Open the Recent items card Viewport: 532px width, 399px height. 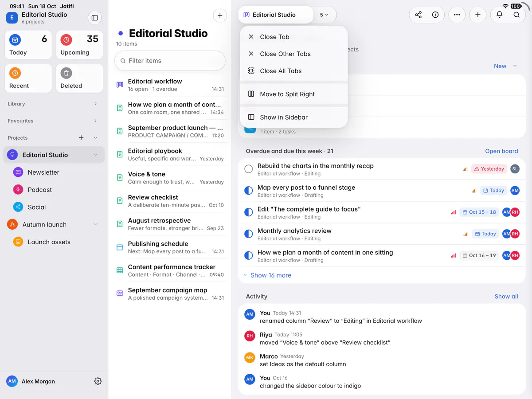tap(28, 78)
